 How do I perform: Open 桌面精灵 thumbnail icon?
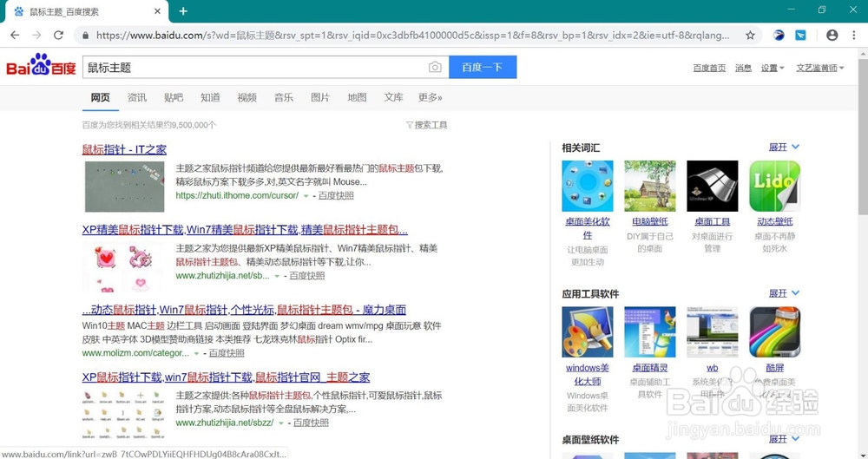point(650,332)
